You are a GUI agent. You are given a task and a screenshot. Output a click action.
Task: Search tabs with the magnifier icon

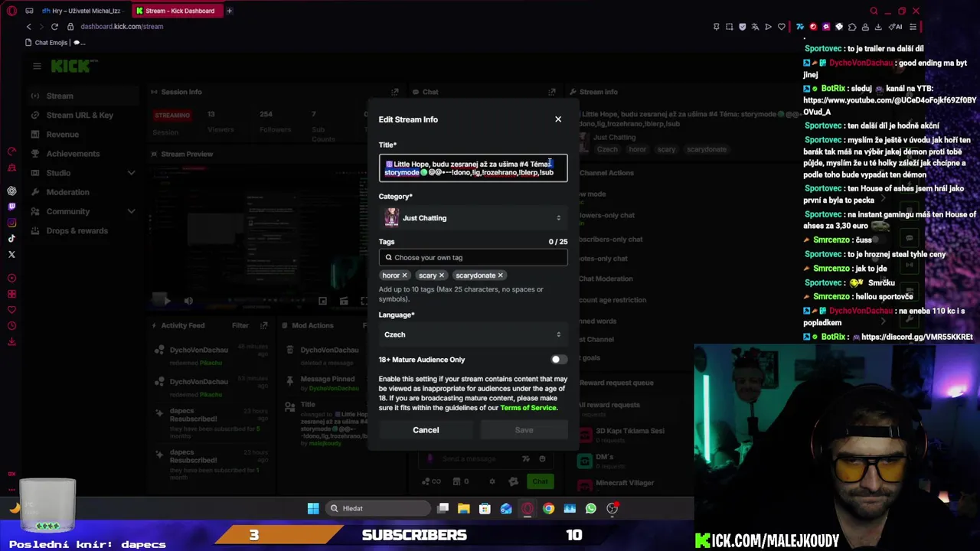pos(874,11)
